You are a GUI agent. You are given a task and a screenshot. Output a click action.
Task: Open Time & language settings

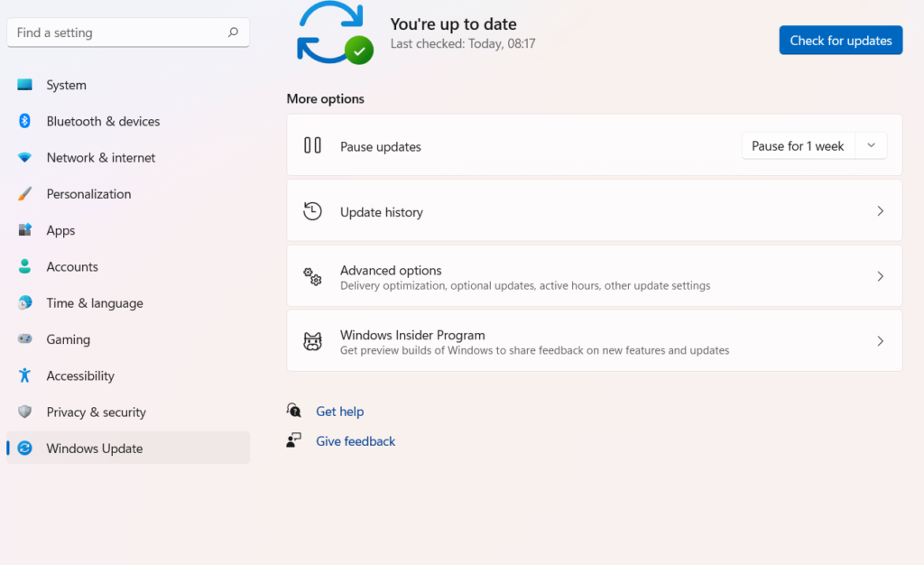(x=128, y=303)
